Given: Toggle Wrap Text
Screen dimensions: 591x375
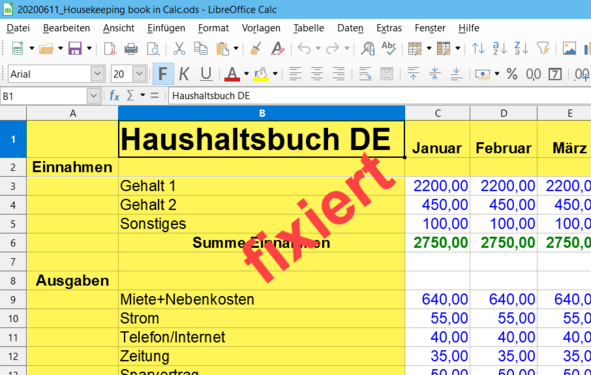Looking at the screenshot, I should [x=365, y=74].
